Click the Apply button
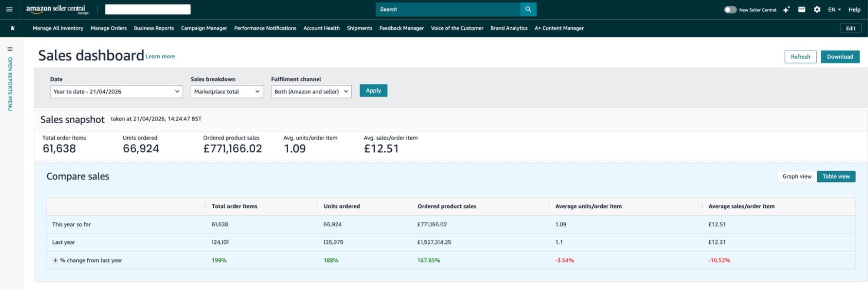Viewport: 868px width, 290px height. pos(373,90)
